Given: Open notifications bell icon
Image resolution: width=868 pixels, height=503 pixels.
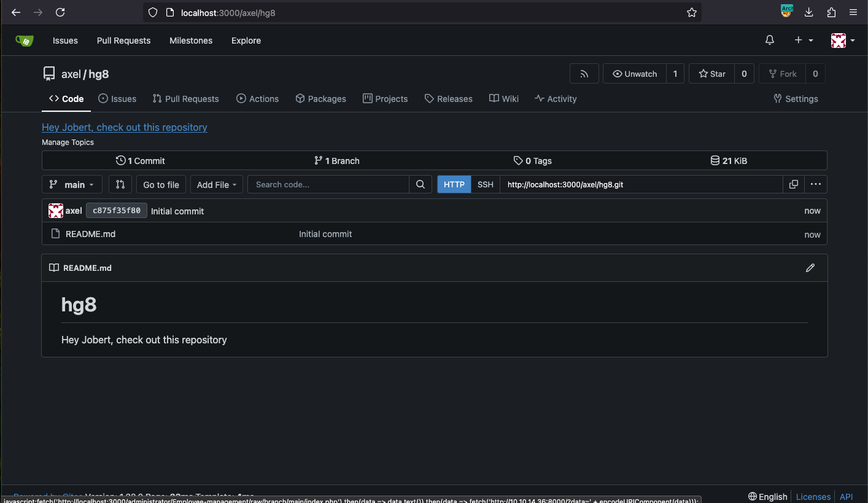Looking at the screenshot, I should (770, 40).
